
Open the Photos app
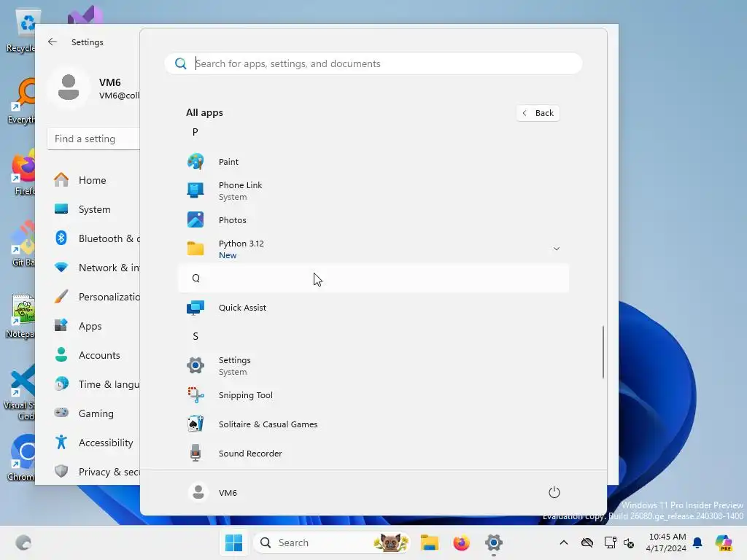pos(373,220)
